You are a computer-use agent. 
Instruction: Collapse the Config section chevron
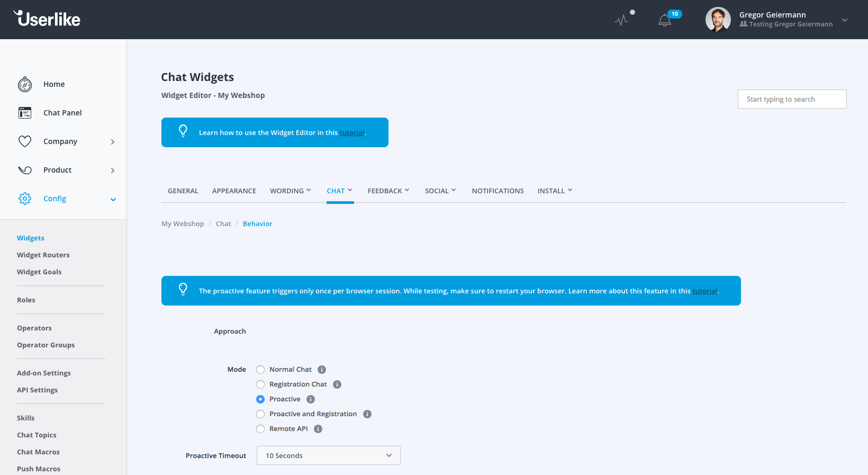(x=113, y=200)
